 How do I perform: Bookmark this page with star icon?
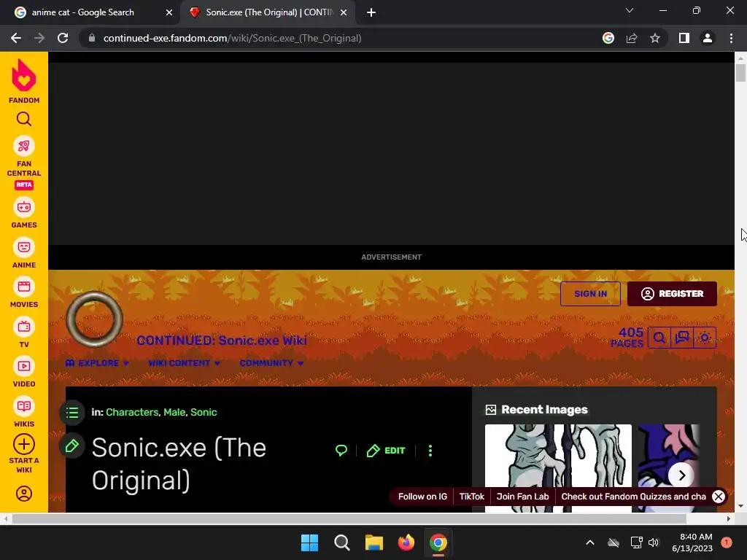coord(655,38)
